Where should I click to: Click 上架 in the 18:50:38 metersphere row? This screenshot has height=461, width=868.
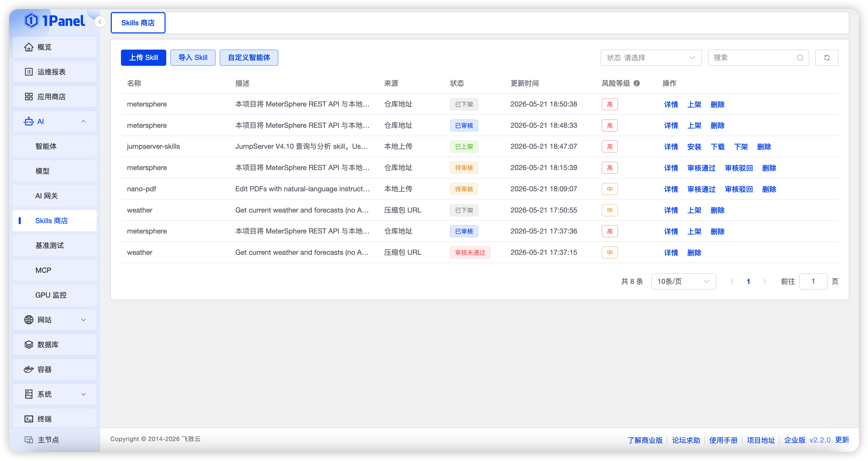pos(694,104)
